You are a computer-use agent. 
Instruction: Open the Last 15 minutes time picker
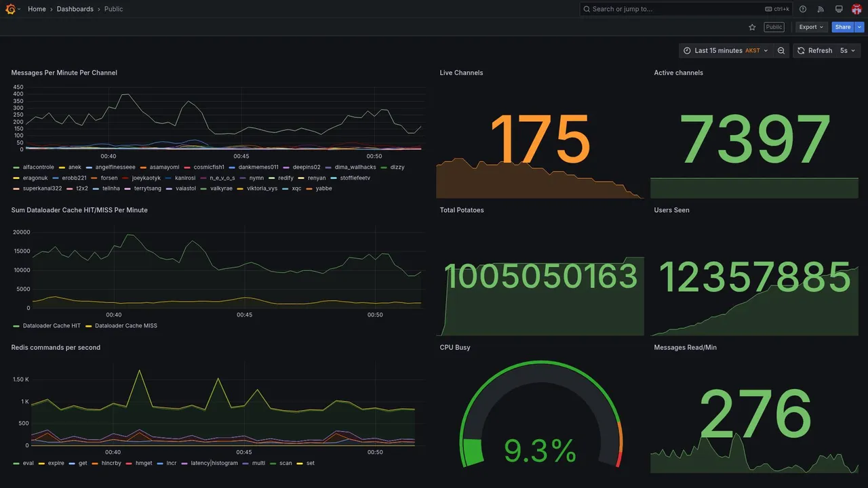(726, 51)
